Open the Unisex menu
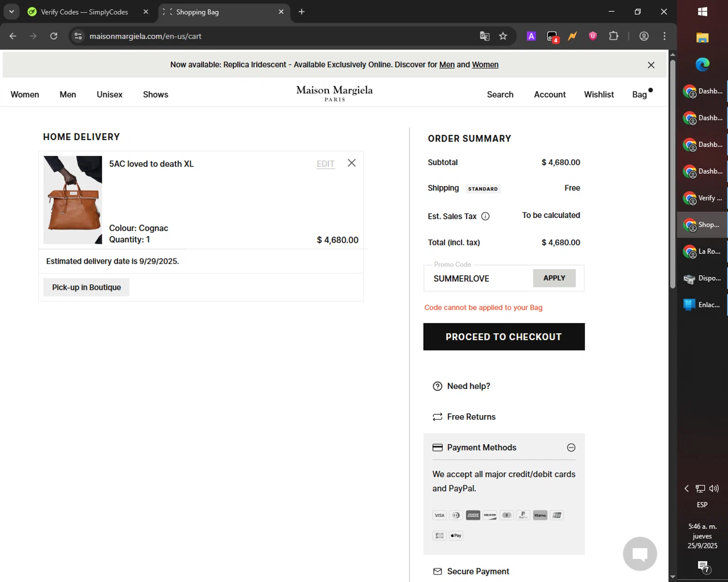 tap(110, 95)
